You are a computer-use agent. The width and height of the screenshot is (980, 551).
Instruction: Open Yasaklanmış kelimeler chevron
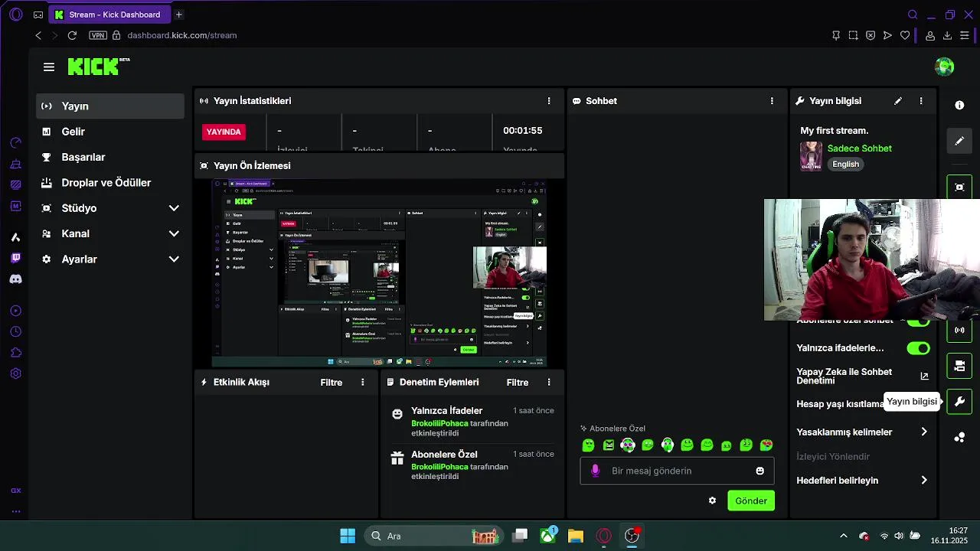click(x=924, y=432)
